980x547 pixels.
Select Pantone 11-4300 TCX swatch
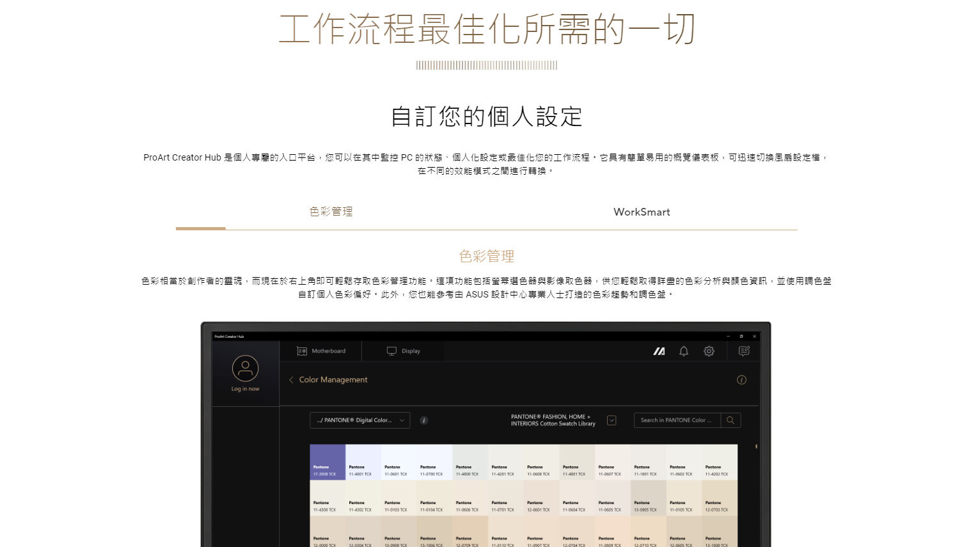coord(328,498)
